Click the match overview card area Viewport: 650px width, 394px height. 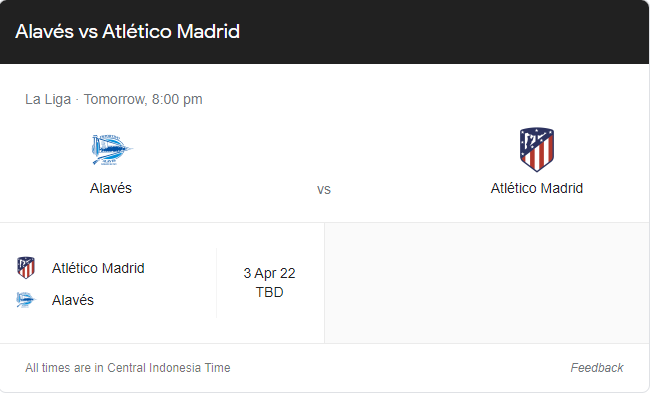[x=324, y=143]
